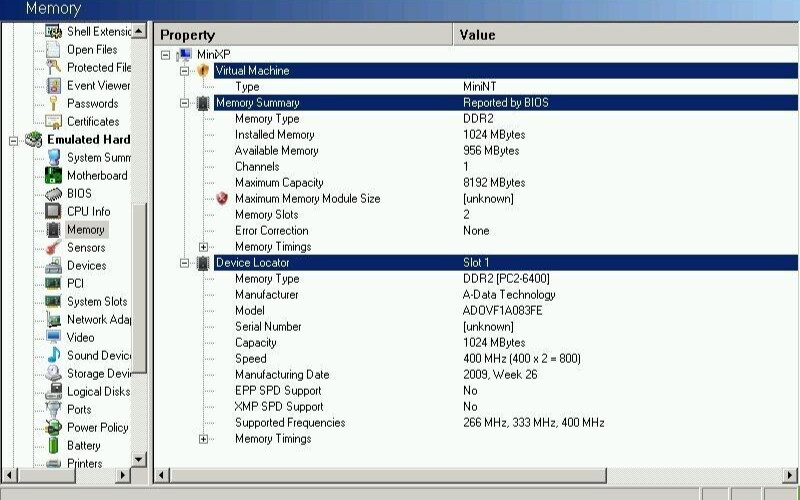Click the red warning shield icon
This screenshot has height=500, width=800.
(x=222, y=198)
